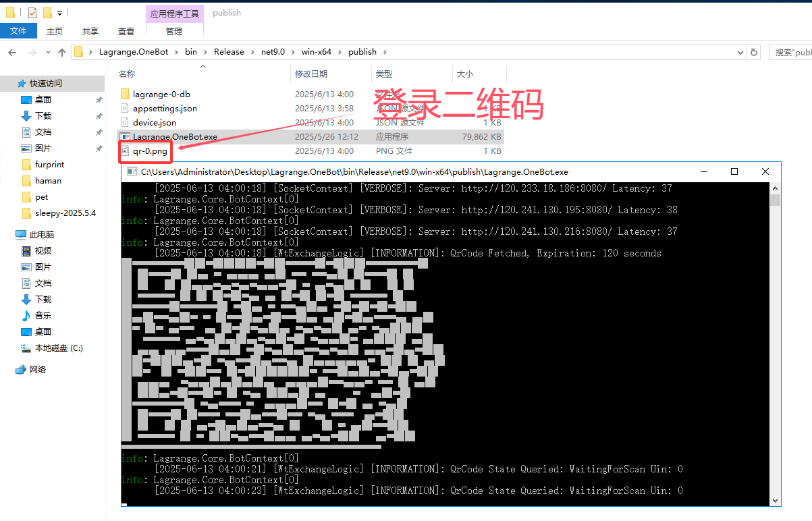
Task: Open 文档 under 此电脑
Action: [x=43, y=283]
